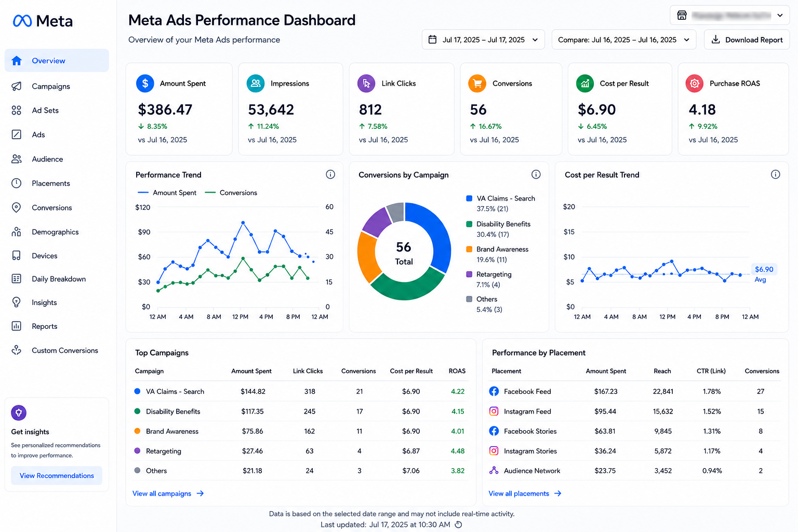Click the Audience people icon
This screenshot has height=532, width=798.
(x=17, y=159)
